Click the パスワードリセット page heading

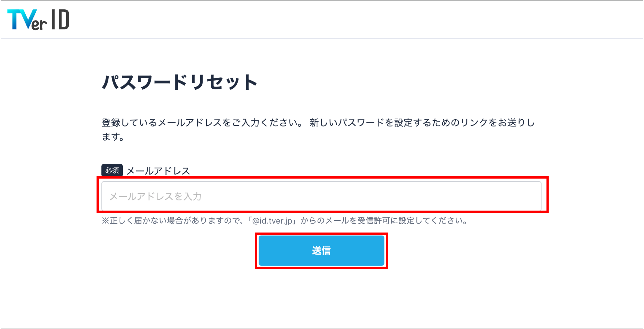point(179,82)
